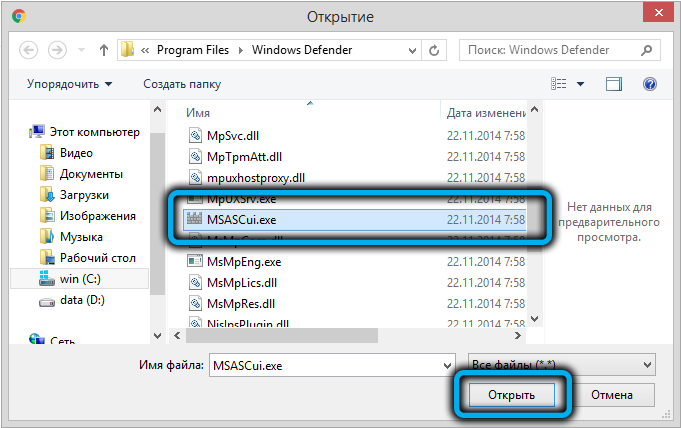Click the Этот компьютер computer icon
This screenshot has height=428, width=681.
pos(37,131)
